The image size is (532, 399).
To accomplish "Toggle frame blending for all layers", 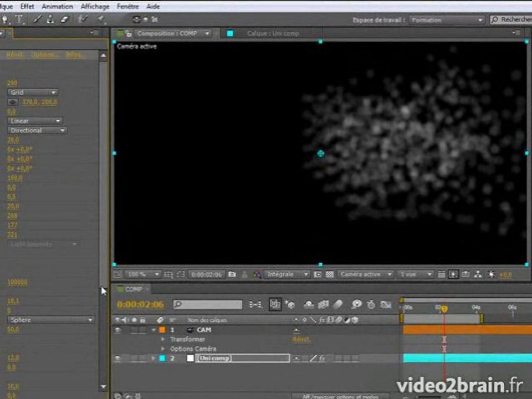I will (323, 304).
